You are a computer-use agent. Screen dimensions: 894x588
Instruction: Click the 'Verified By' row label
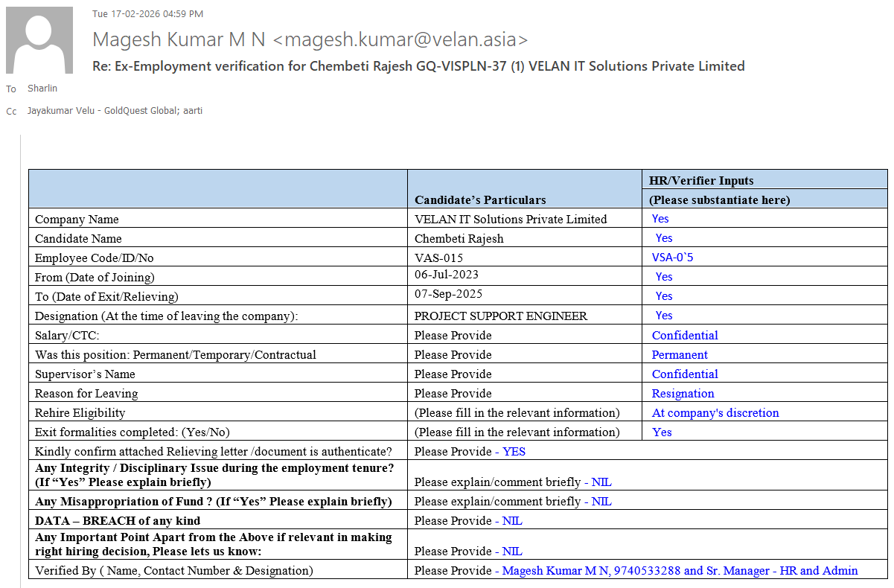pyautogui.click(x=174, y=570)
